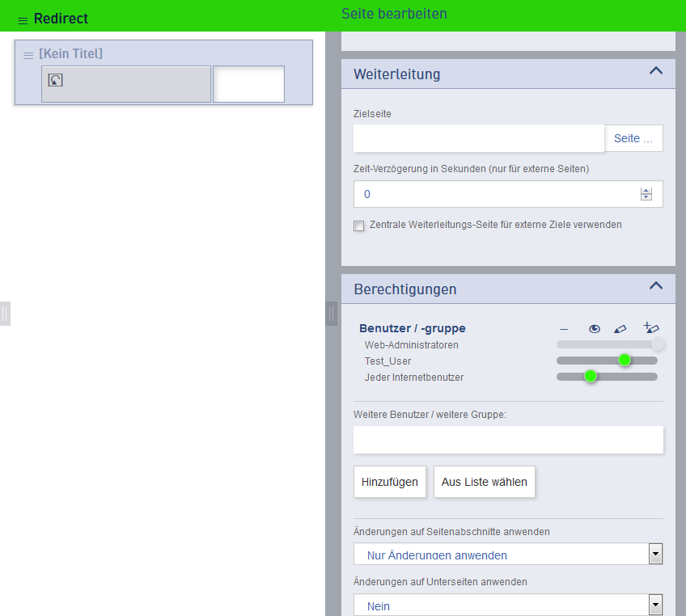Open the Redirect hamburger menu
The image size is (686, 616).
23,20
